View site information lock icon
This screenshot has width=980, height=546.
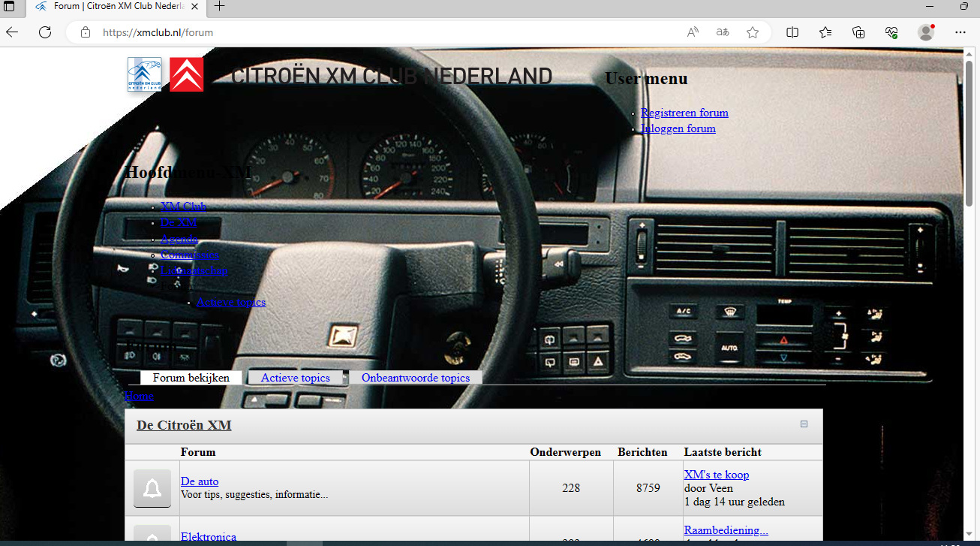click(86, 32)
